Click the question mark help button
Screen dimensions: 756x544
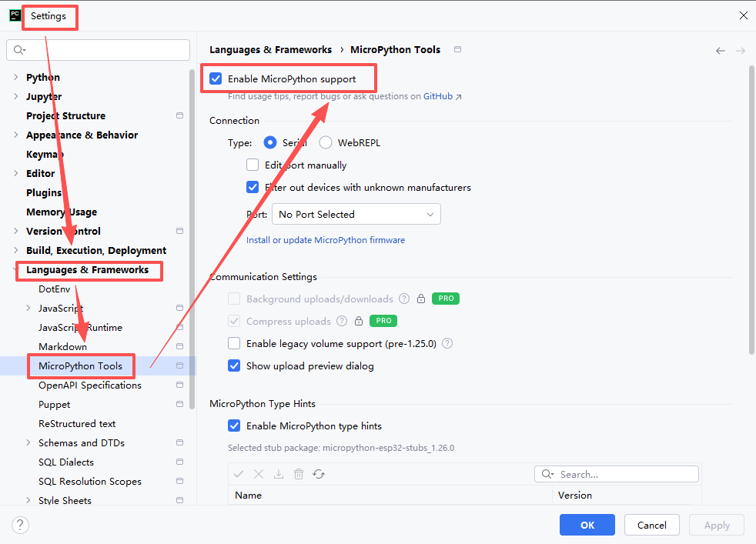tap(20, 526)
